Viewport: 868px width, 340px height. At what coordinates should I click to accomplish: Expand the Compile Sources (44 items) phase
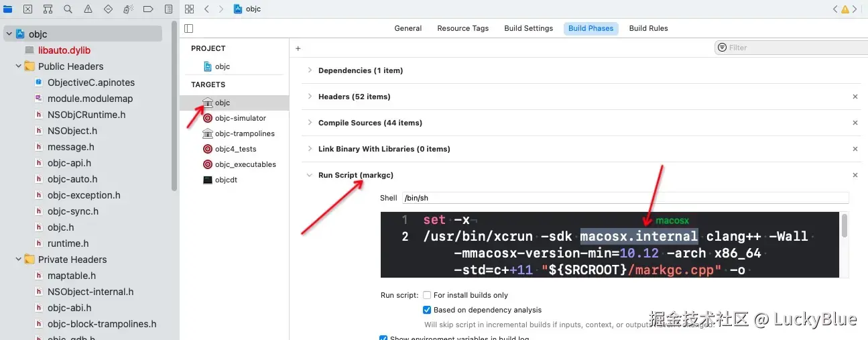click(310, 123)
